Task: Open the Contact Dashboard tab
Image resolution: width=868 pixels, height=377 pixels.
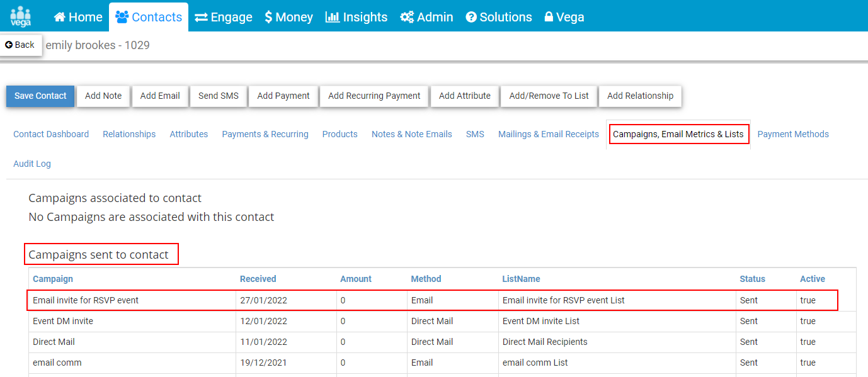Action: (51, 134)
